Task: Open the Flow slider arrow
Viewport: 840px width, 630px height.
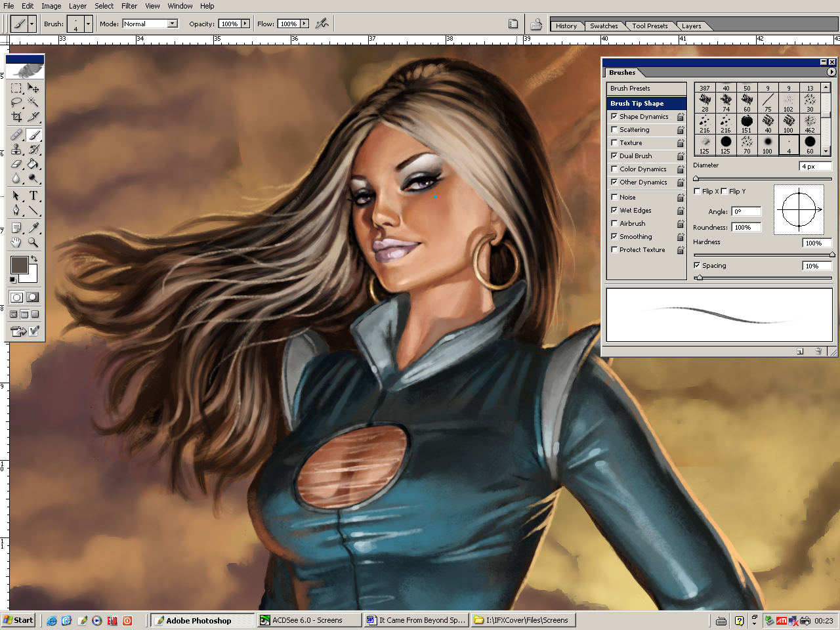Action: click(304, 24)
